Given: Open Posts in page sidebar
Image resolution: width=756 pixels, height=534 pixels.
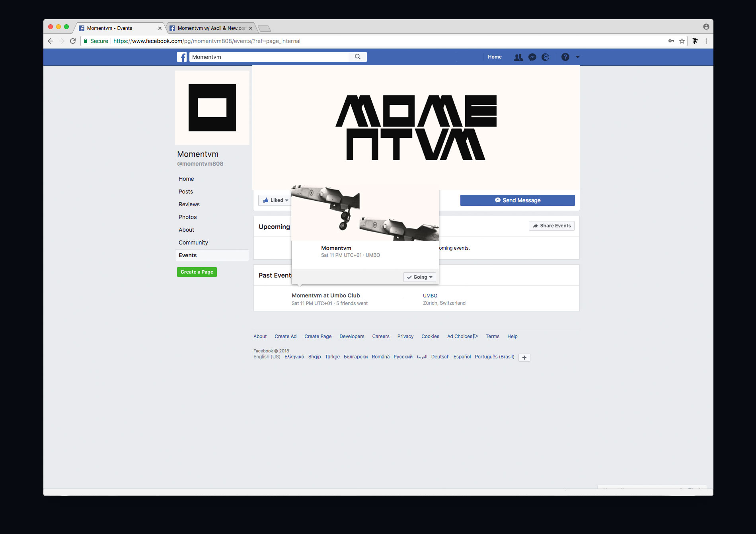Looking at the screenshot, I should pyautogui.click(x=186, y=192).
